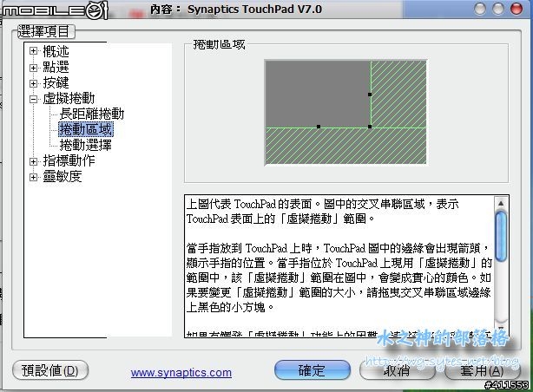Click the description box scrollbar thumb

coord(501,236)
